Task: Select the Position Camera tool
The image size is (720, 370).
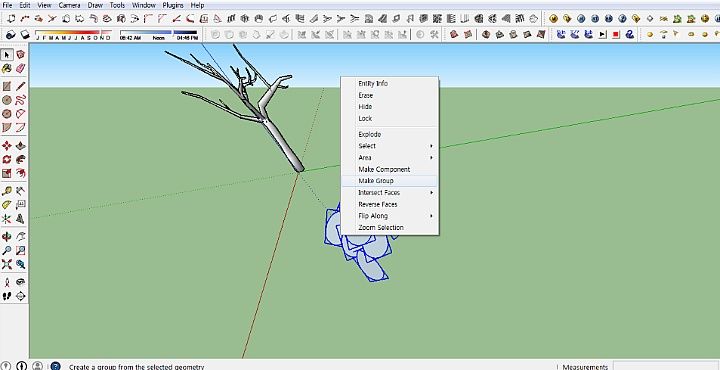Action: click(7, 282)
